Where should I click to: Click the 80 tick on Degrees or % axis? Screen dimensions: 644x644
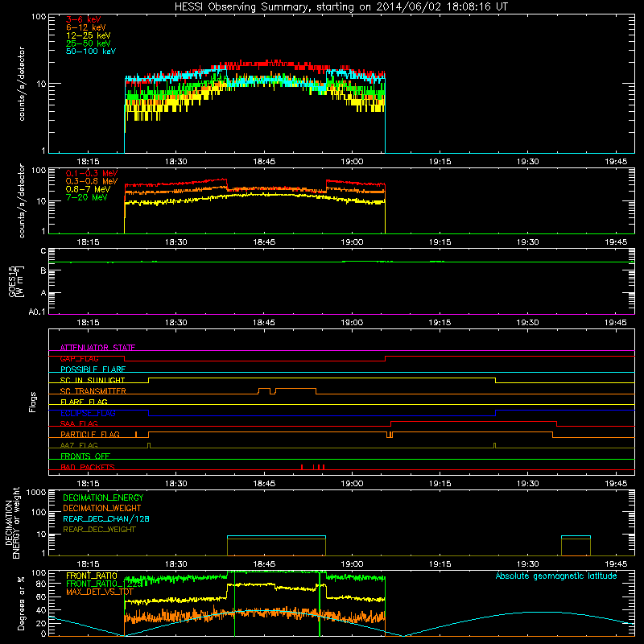42,583
